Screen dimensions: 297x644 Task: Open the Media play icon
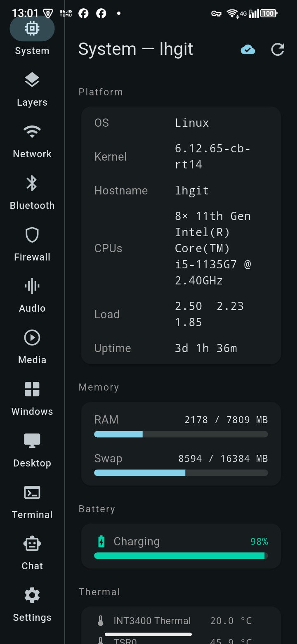(32, 338)
